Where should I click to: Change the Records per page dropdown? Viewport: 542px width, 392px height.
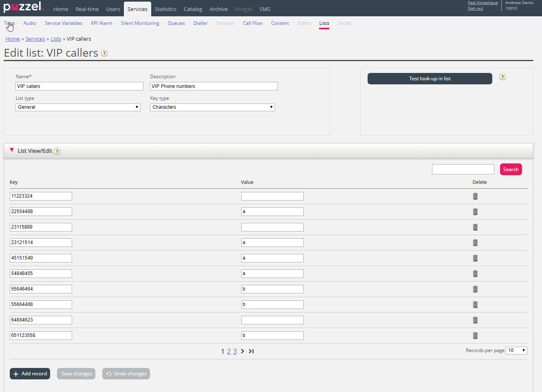pyautogui.click(x=516, y=350)
